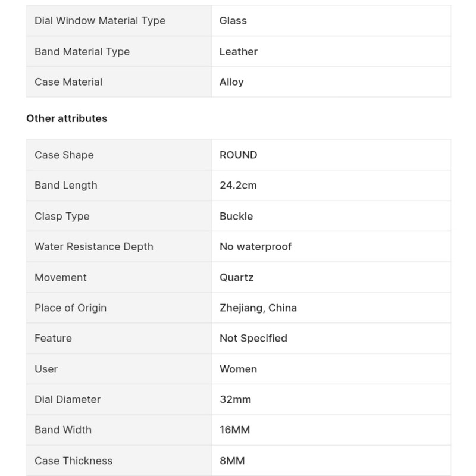The width and height of the screenshot is (476, 476).
Task: Select the Women user value
Action: click(239, 369)
